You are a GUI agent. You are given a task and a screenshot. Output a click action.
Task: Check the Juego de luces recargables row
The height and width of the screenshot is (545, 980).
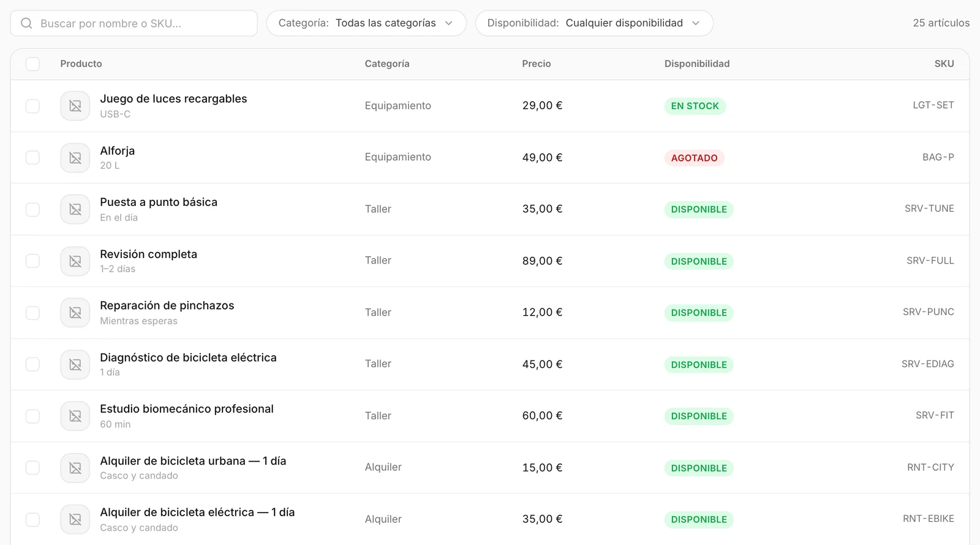click(x=32, y=106)
